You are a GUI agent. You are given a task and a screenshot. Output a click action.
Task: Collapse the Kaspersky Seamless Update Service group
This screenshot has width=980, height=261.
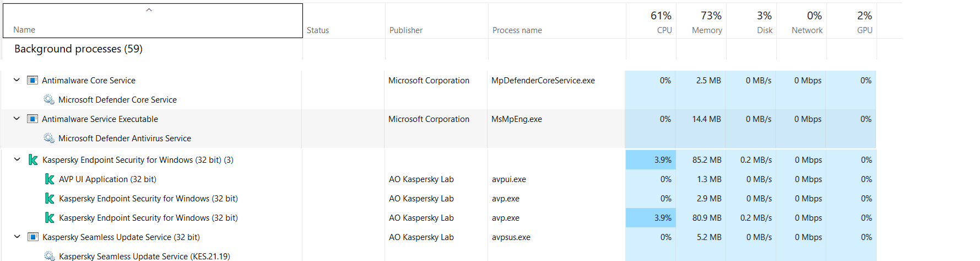pos(17,237)
